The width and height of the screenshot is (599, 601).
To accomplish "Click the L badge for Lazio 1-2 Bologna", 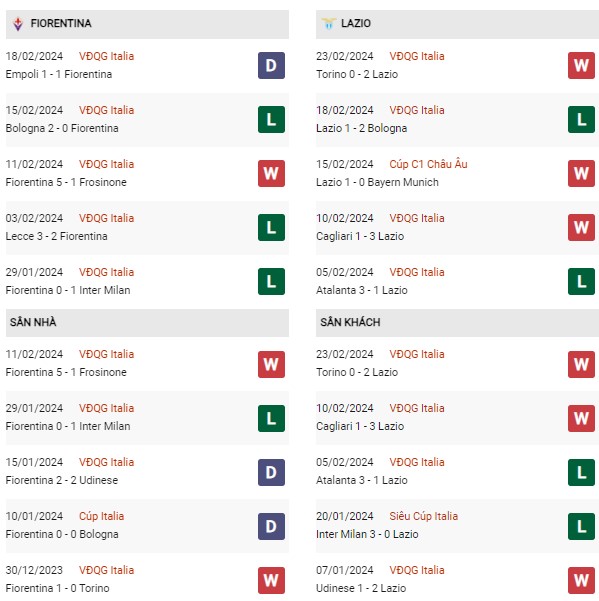I will pyautogui.click(x=581, y=120).
